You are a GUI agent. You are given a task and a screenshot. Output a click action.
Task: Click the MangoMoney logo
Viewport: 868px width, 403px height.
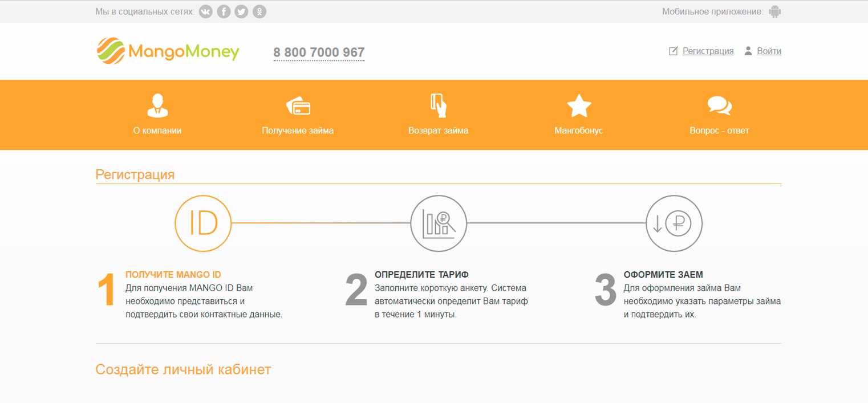point(168,51)
